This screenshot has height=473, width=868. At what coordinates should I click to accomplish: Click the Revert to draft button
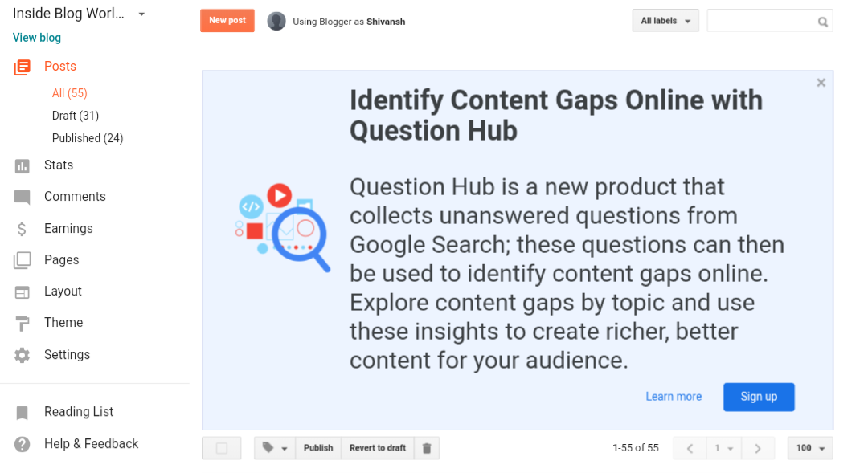pos(378,448)
